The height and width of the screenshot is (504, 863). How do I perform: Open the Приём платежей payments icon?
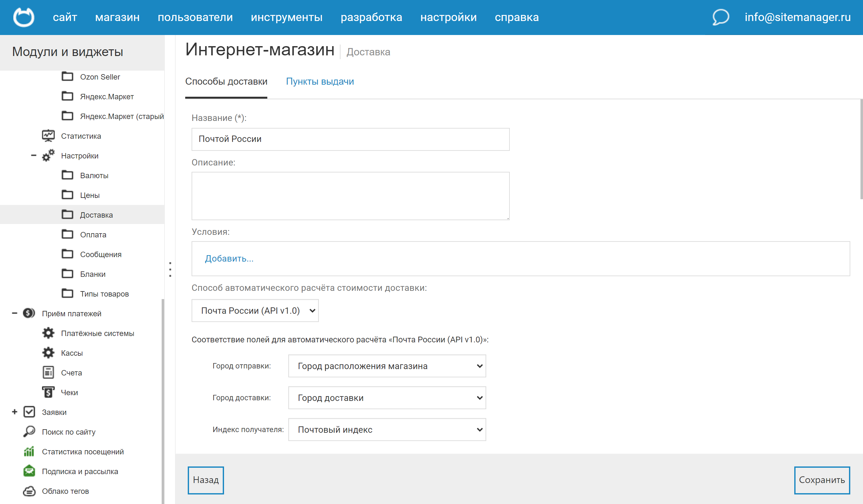tap(29, 313)
